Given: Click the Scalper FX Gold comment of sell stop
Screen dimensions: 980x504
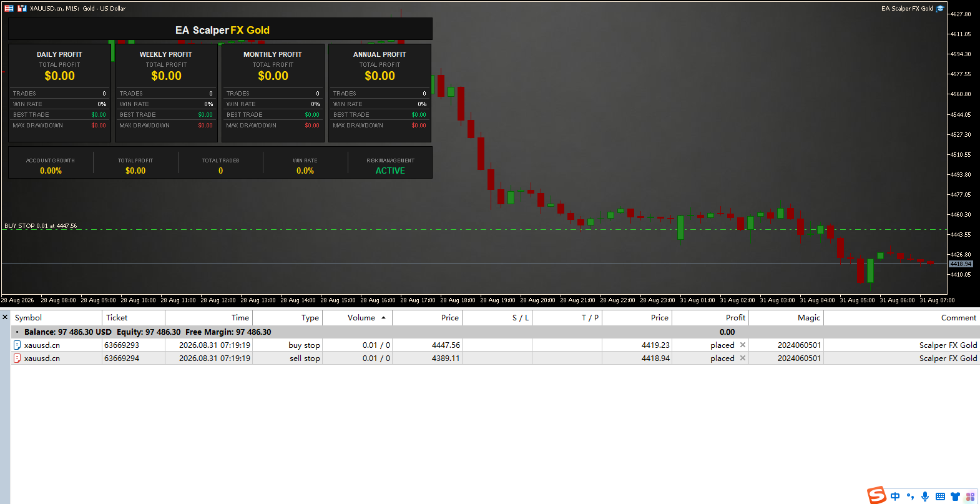Looking at the screenshot, I should [x=948, y=358].
